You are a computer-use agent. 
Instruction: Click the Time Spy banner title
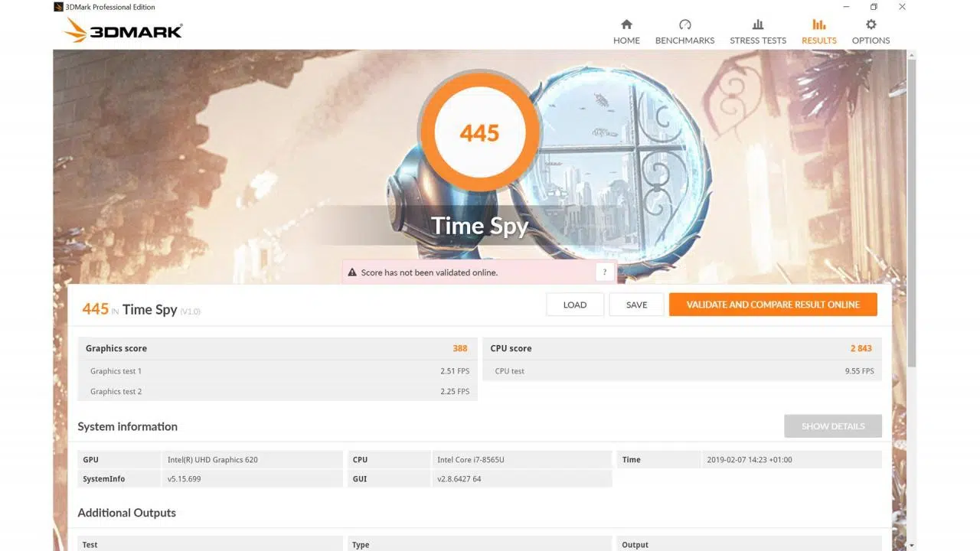(x=479, y=226)
